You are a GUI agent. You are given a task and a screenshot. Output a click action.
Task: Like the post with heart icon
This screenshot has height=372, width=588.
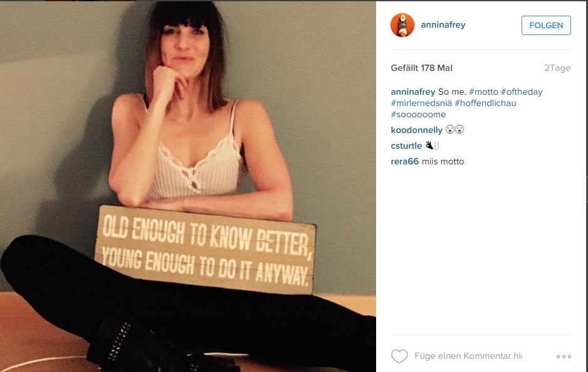coord(399,356)
